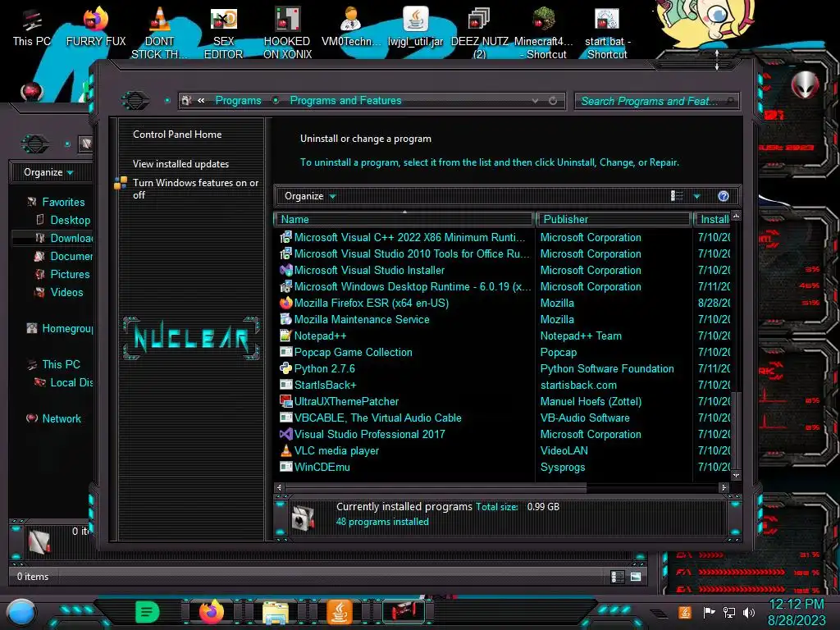The width and height of the screenshot is (840, 630).
Task: Click the refresh icon in address bar
Action: click(553, 100)
